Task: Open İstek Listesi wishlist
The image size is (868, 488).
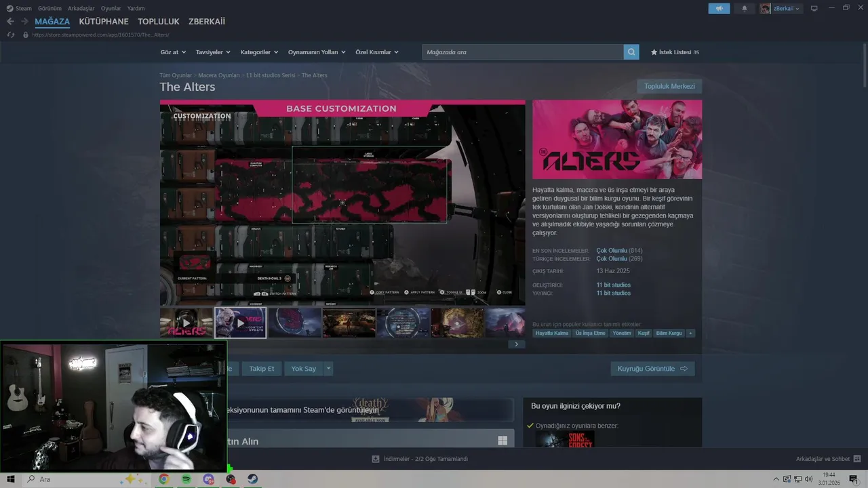Action: pos(675,52)
